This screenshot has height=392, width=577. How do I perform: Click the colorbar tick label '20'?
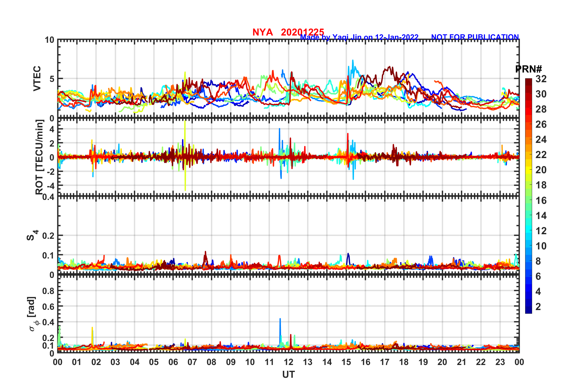coord(541,170)
